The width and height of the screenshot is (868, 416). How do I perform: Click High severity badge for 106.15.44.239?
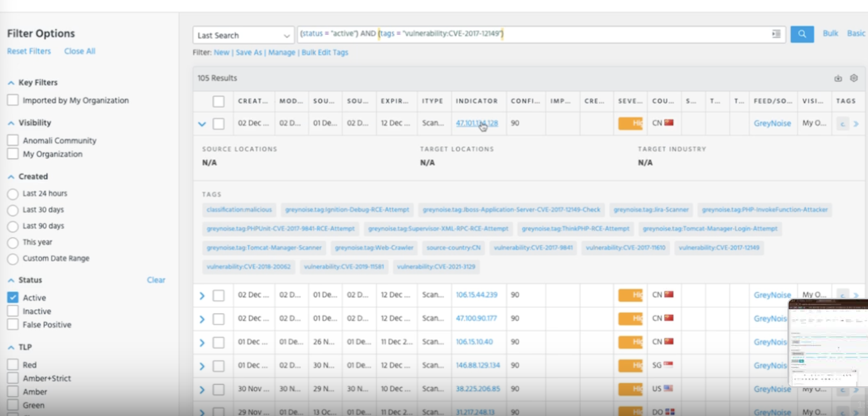pyautogui.click(x=630, y=295)
